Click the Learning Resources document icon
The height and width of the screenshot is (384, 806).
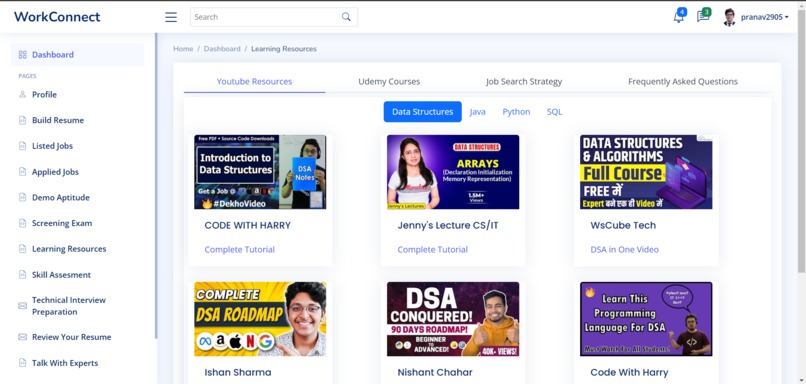(x=22, y=249)
